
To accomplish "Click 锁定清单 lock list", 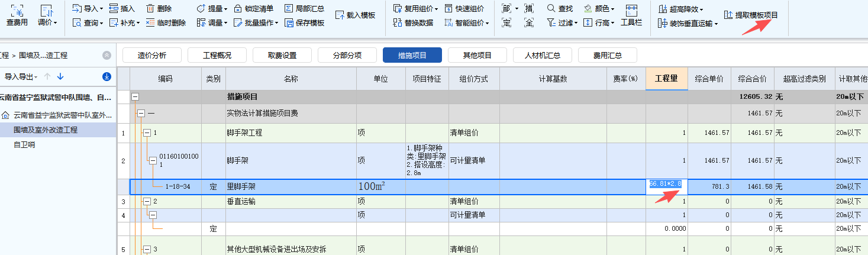I will (254, 9).
